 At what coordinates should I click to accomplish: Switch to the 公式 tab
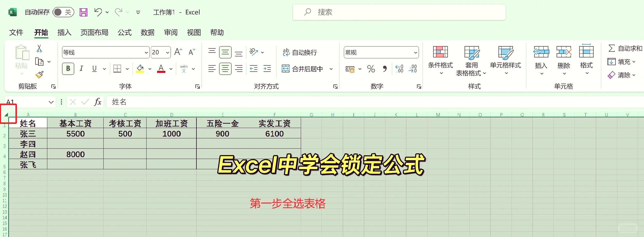[125, 32]
